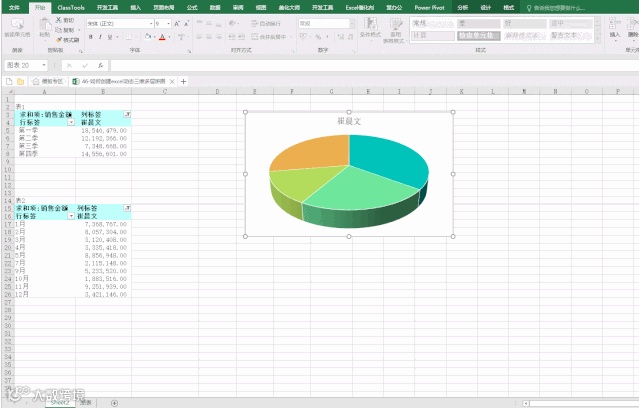Select the 差 (Bad) cell style
The image size is (639, 408).
point(478,24)
